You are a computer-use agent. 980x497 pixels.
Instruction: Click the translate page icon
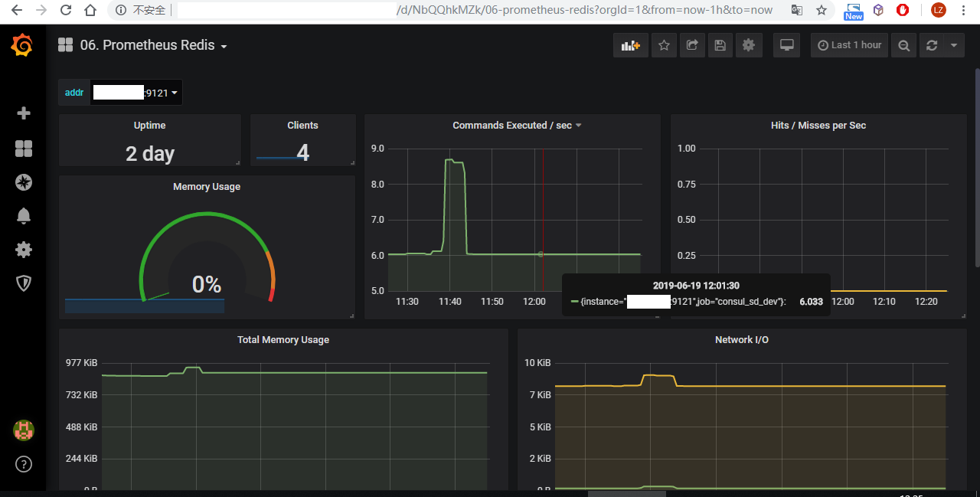pyautogui.click(x=797, y=10)
